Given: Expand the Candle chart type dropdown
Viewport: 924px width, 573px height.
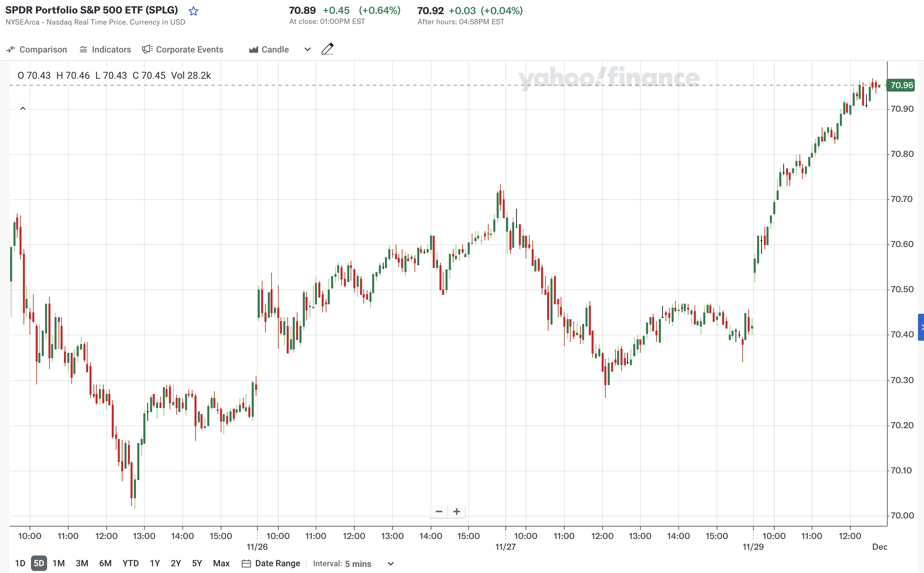Looking at the screenshot, I should click(x=308, y=49).
